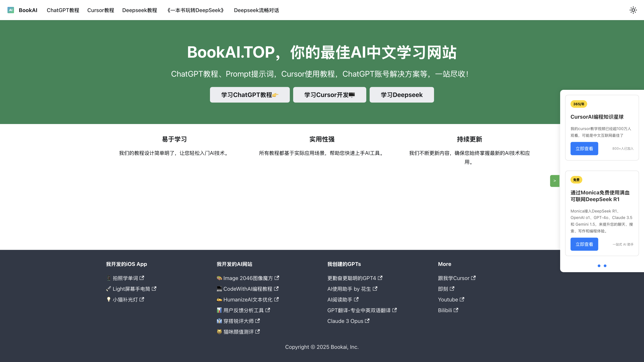
Task: Click the first carousel pagination dot
Action: click(599, 265)
